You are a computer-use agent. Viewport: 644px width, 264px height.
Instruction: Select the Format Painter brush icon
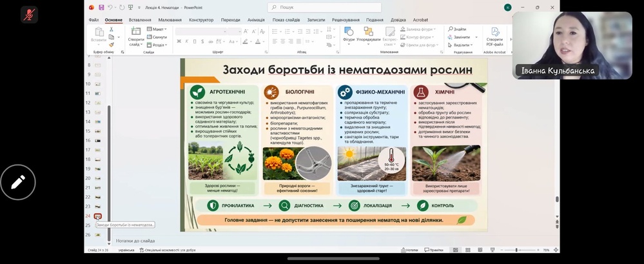point(112,45)
